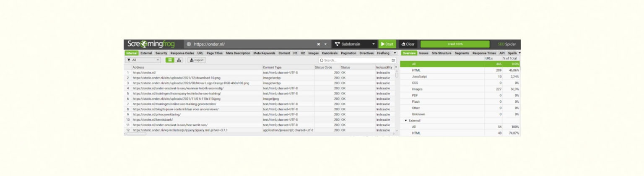Screen dimensions: 644x176
Task: Open the H1 tab
Action: pyautogui.click(x=295, y=53)
